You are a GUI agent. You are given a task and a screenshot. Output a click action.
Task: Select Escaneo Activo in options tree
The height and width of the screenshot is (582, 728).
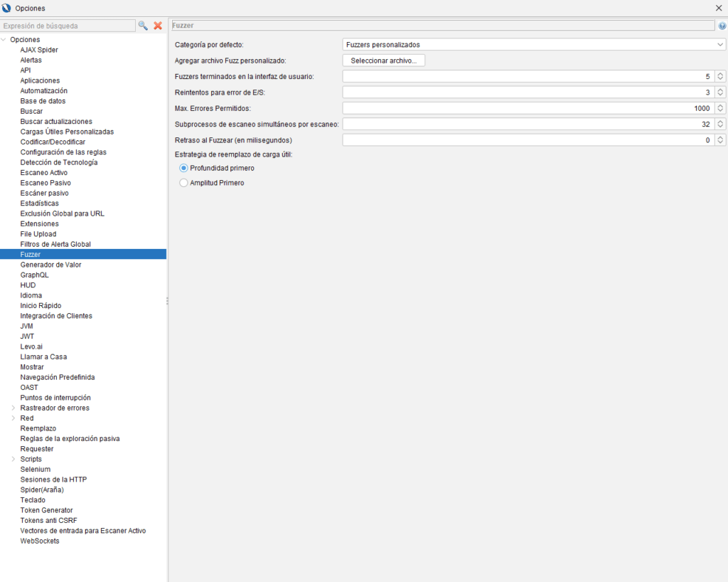tap(44, 173)
